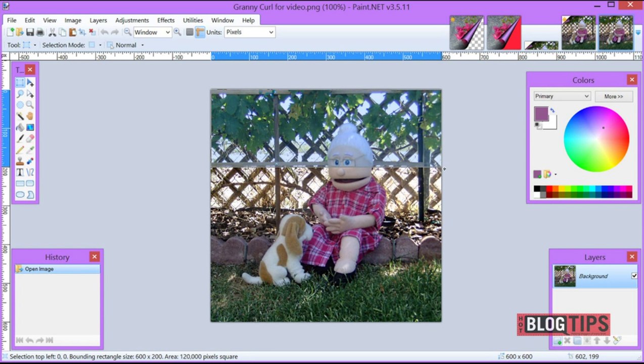Close the History panel
This screenshot has width=644, height=364.
click(x=94, y=257)
